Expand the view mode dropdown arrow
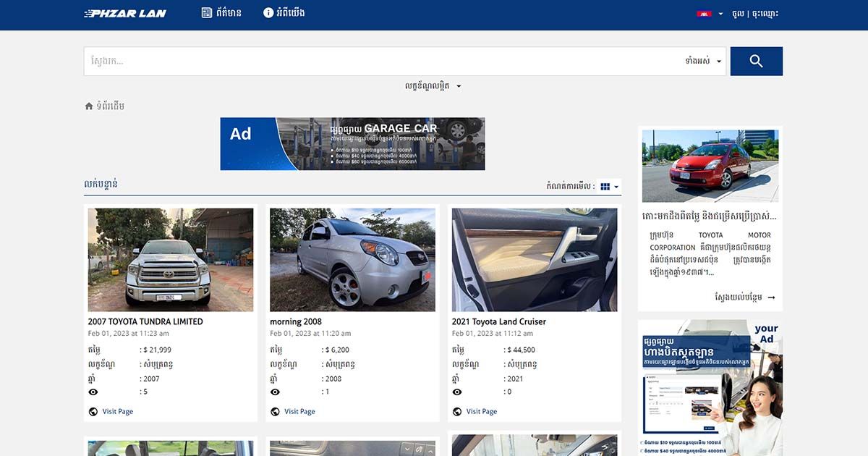 coord(616,187)
